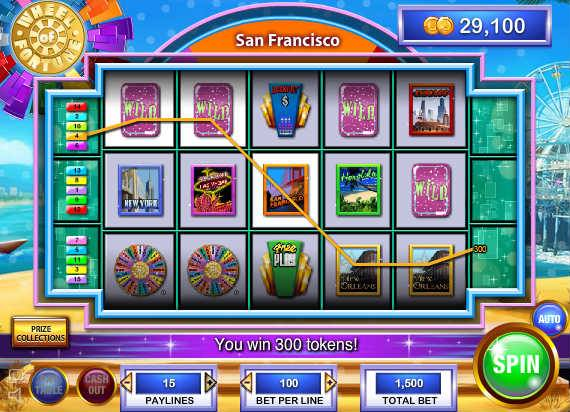Click the Wheel of Fortune logo
The height and width of the screenshot is (412, 570).
coord(47,38)
